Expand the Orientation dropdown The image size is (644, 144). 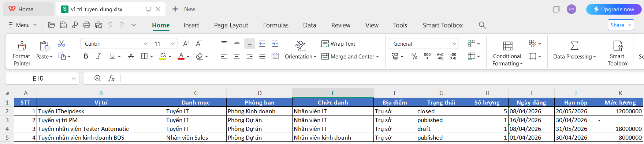pyautogui.click(x=315, y=57)
